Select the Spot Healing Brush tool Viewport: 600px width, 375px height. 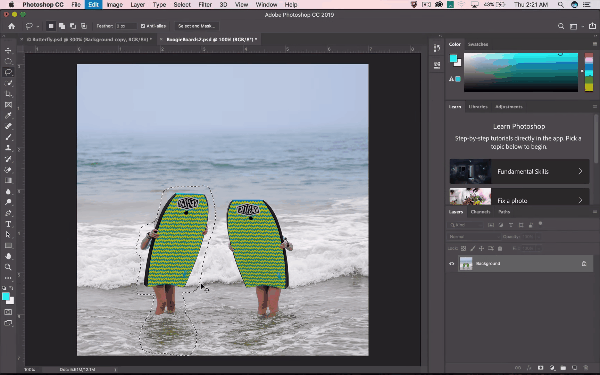click(x=8, y=126)
